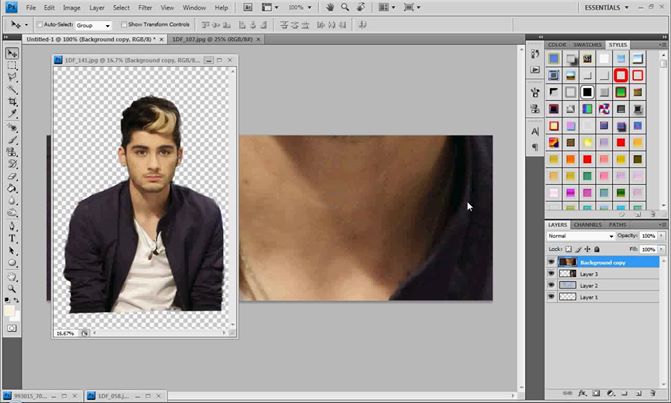Open the View Extras dropdown
Image resolution: width=671 pixels, height=403 pixels.
point(270,7)
